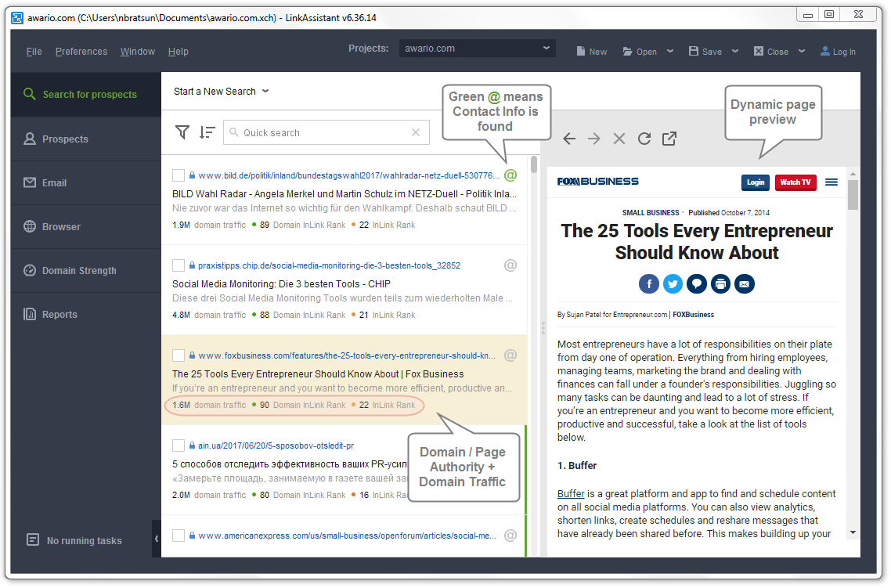Image resolution: width=891 pixels, height=588 pixels.
Task: Select the foxbusiness.com prospect checkbox
Action: tap(179, 355)
